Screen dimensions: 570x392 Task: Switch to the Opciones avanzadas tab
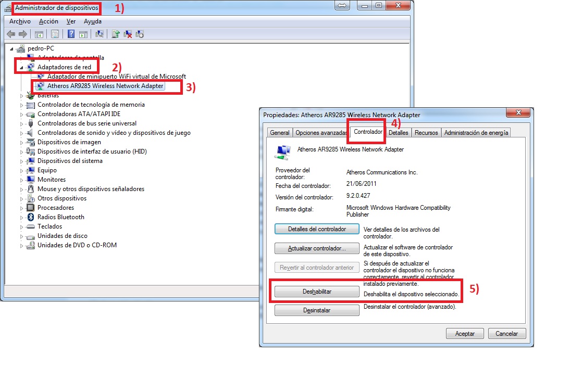[x=321, y=133]
